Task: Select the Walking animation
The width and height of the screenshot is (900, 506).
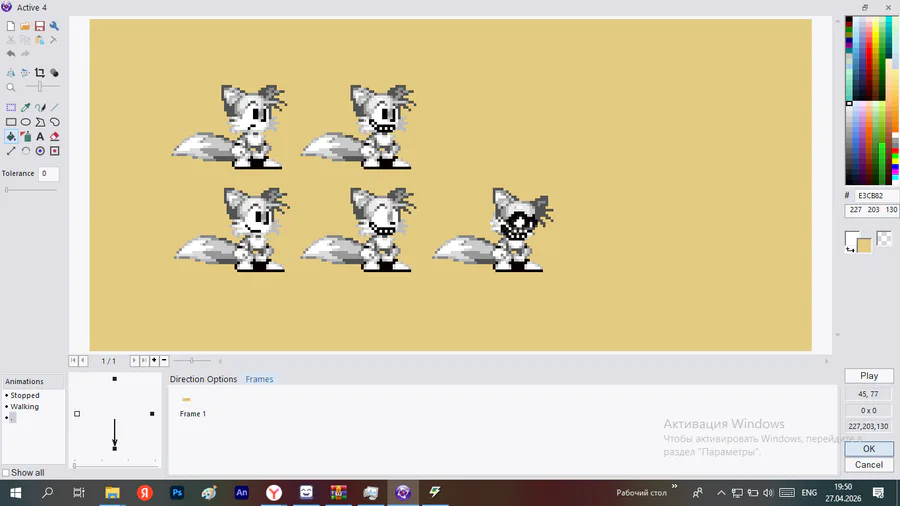Action: [x=25, y=407]
